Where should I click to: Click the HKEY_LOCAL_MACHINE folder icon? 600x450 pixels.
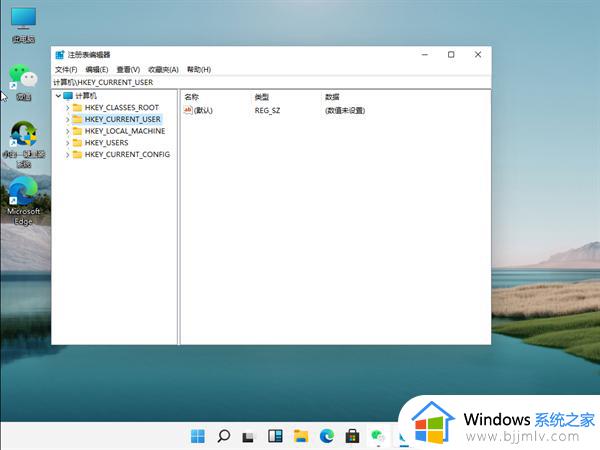click(x=77, y=131)
